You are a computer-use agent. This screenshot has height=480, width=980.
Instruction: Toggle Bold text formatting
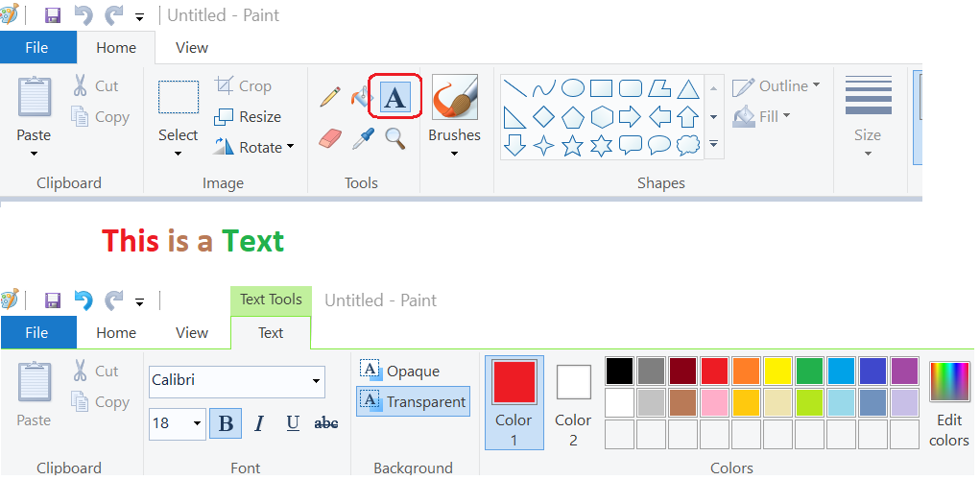pos(226,423)
